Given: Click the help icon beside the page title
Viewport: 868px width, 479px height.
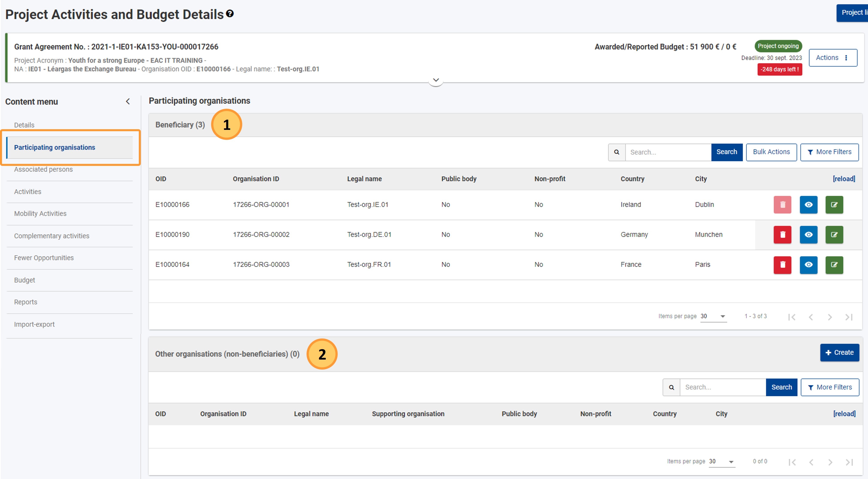Looking at the screenshot, I should [230, 14].
